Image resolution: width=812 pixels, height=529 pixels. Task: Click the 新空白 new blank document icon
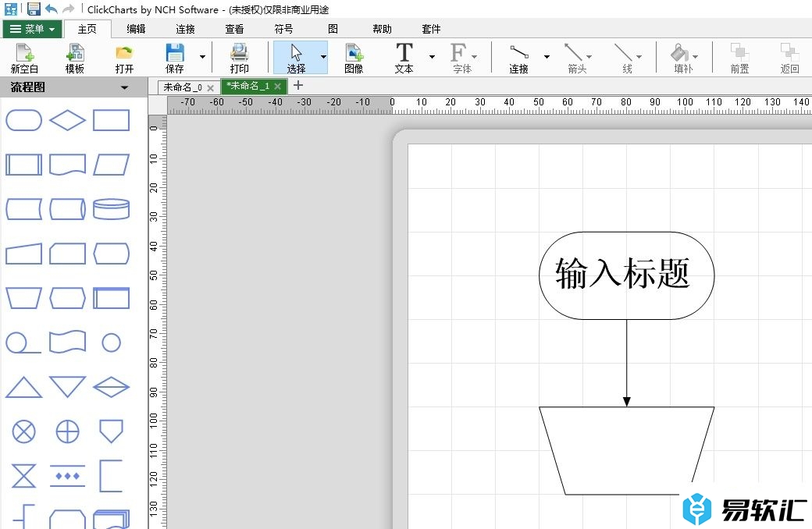(x=24, y=58)
